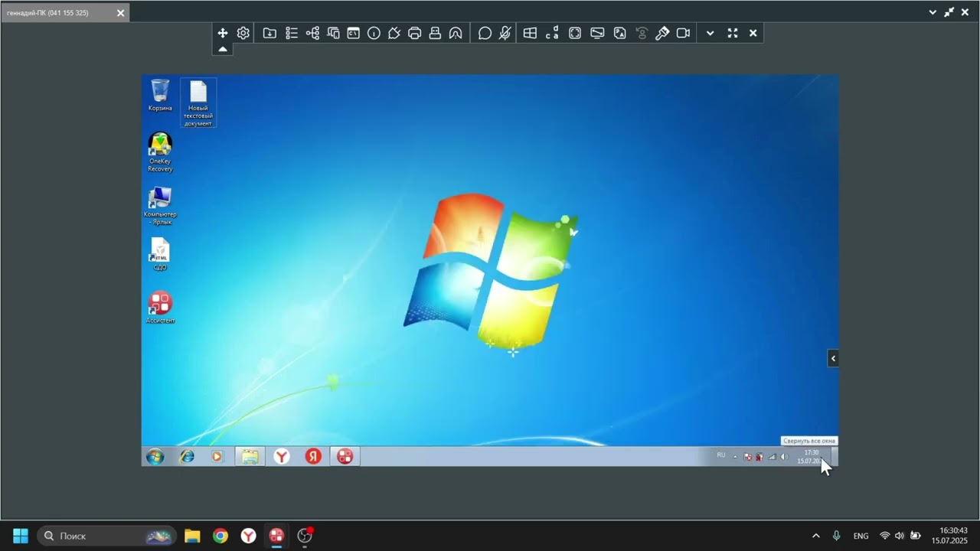
Task: Click volume speaker in remote tray
Action: [783, 457]
